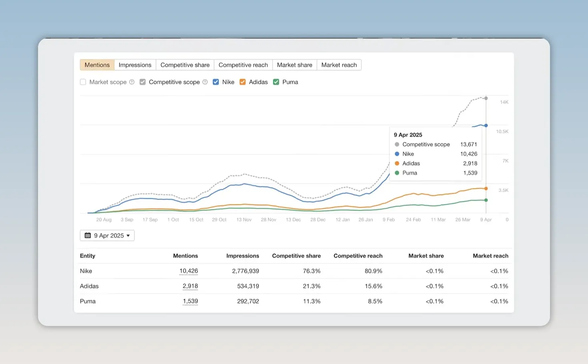Click Puma competitive reach 8.5%
The height and width of the screenshot is (364, 588).
pos(375,301)
